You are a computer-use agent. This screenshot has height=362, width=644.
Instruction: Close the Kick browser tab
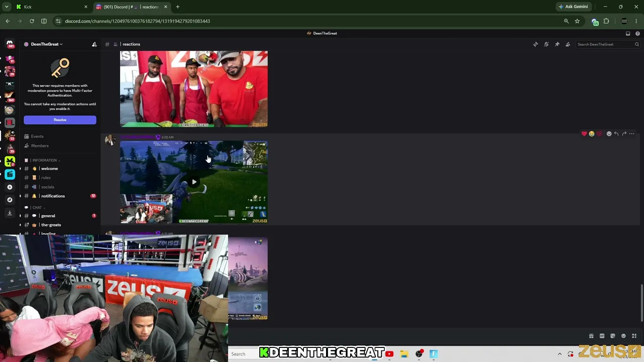[86, 7]
